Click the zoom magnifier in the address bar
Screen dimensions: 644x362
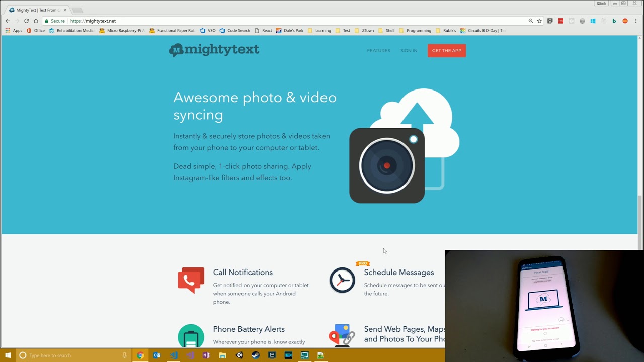(531, 21)
